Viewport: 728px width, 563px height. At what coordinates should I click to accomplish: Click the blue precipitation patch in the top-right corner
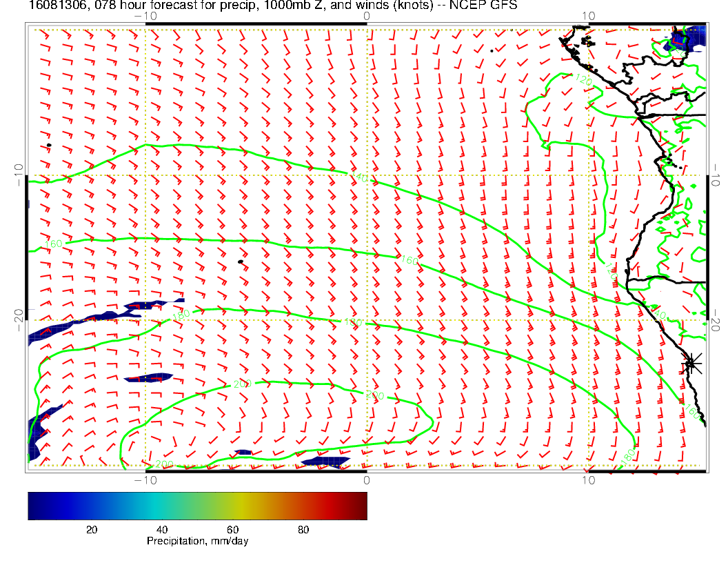(686, 41)
